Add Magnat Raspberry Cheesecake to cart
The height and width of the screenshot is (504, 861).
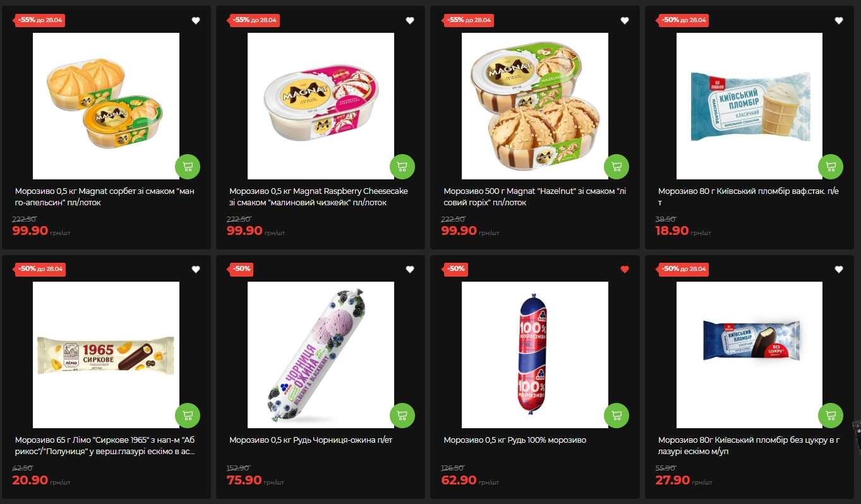pos(402,167)
